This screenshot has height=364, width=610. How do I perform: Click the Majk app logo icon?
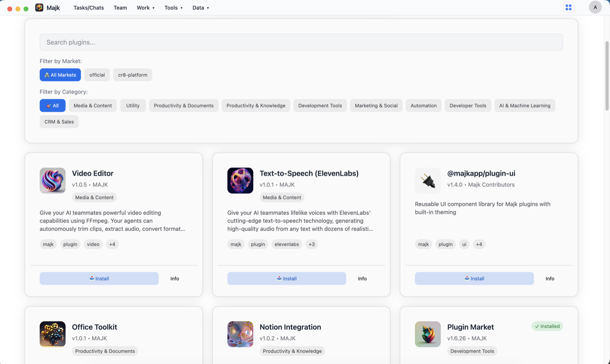pos(39,8)
